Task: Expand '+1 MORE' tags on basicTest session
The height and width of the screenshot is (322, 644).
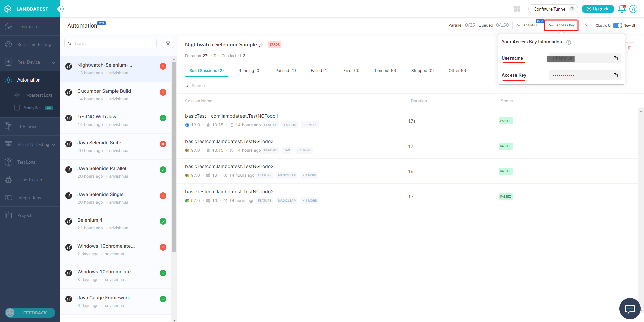Action: [x=310, y=125]
